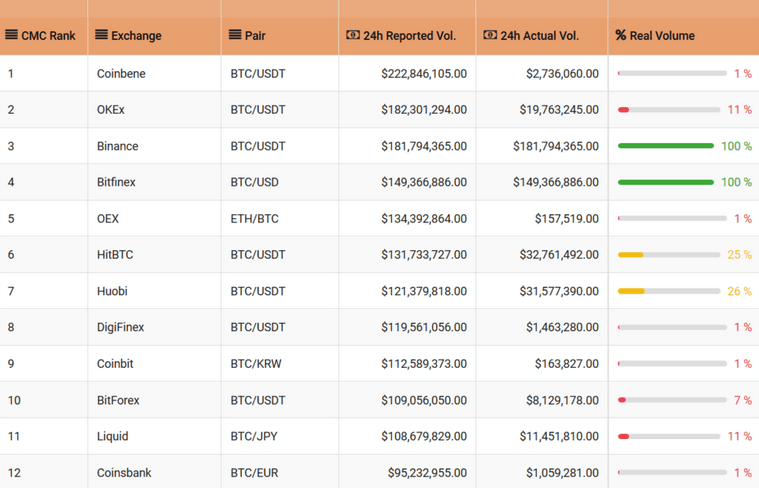Click the percent icon in Real Volume header
759x488 pixels.
(620, 35)
